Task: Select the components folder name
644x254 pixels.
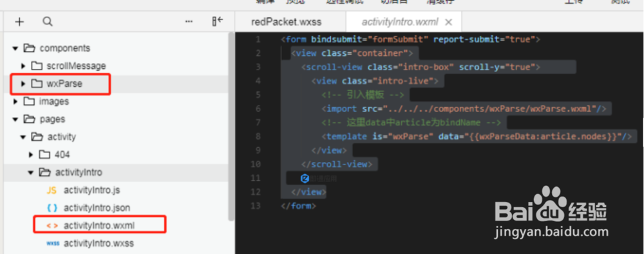Action: (65, 48)
